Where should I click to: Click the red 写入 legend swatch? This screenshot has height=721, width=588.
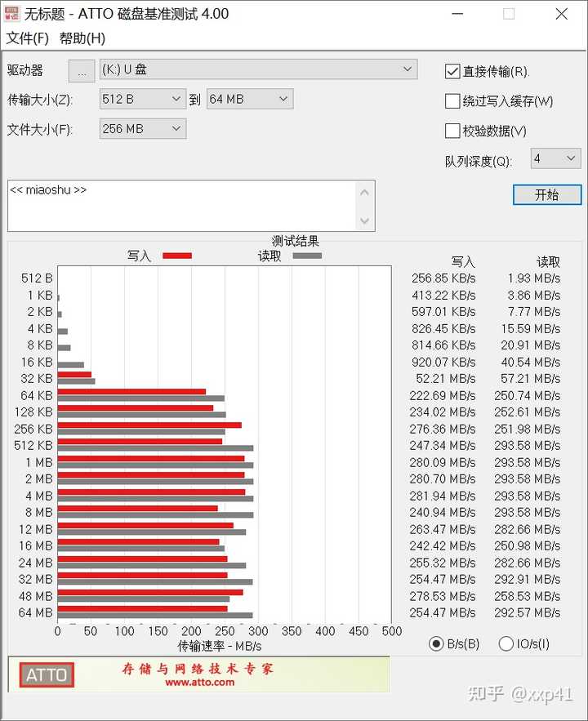point(177,256)
